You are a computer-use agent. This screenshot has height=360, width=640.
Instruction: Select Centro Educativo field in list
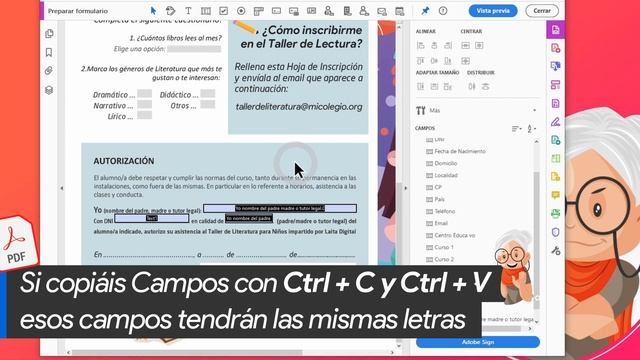tap(454, 236)
